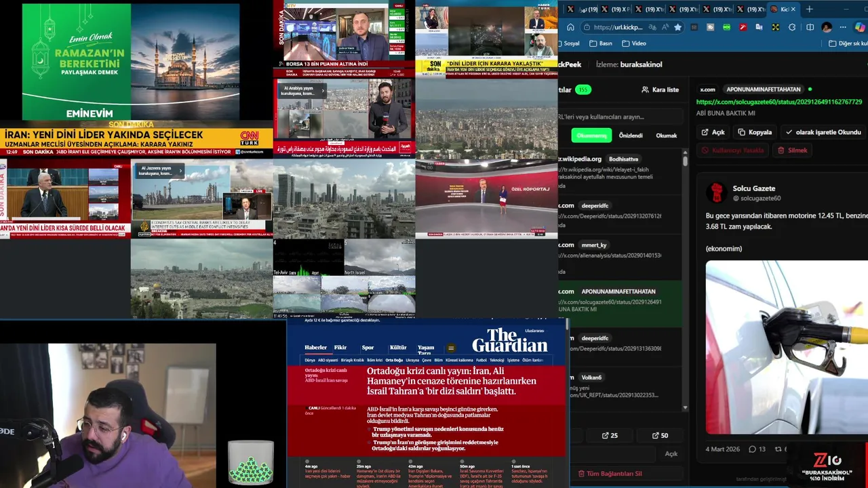Click the tweet comment icon showing 13
This screenshot has height=488, width=868.
[x=752, y=449]
